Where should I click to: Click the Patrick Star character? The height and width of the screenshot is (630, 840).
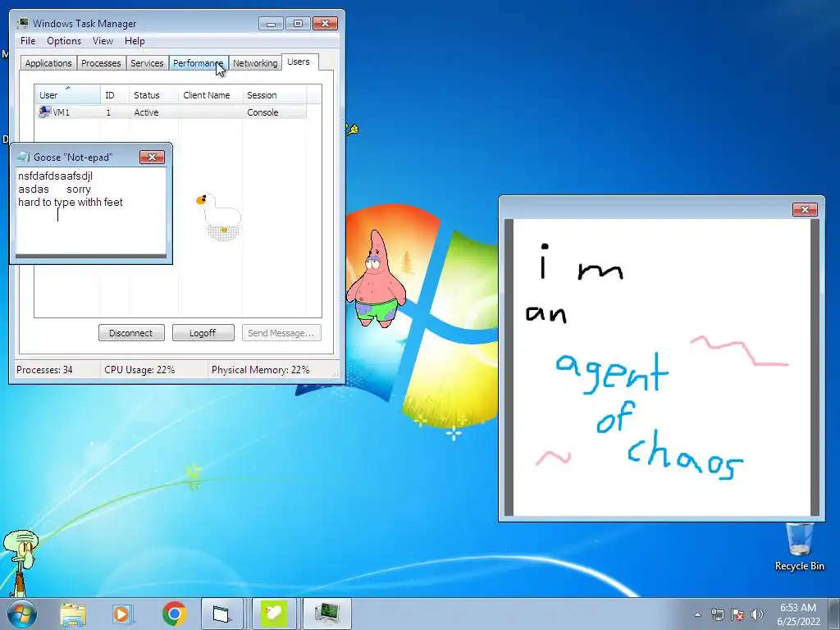(376, 279)
